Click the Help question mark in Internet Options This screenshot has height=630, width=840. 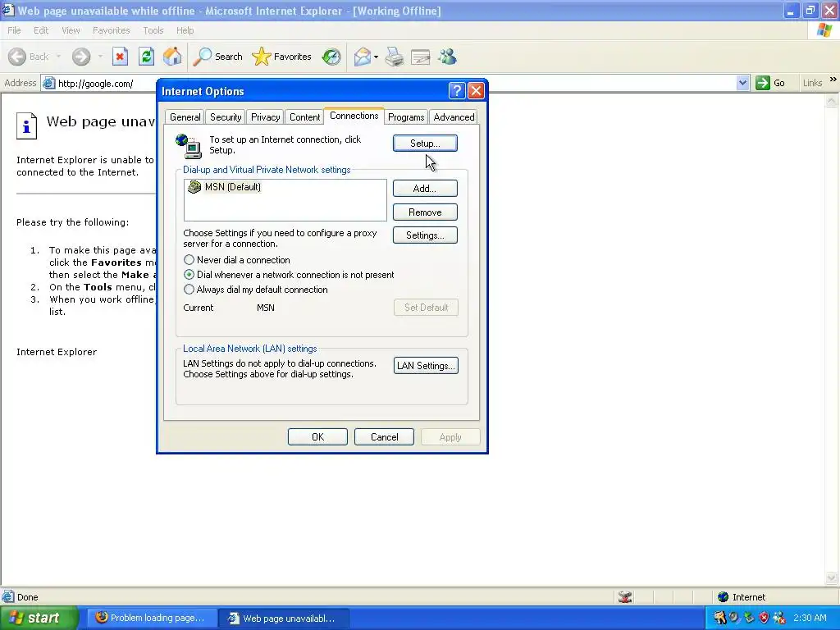456,90
